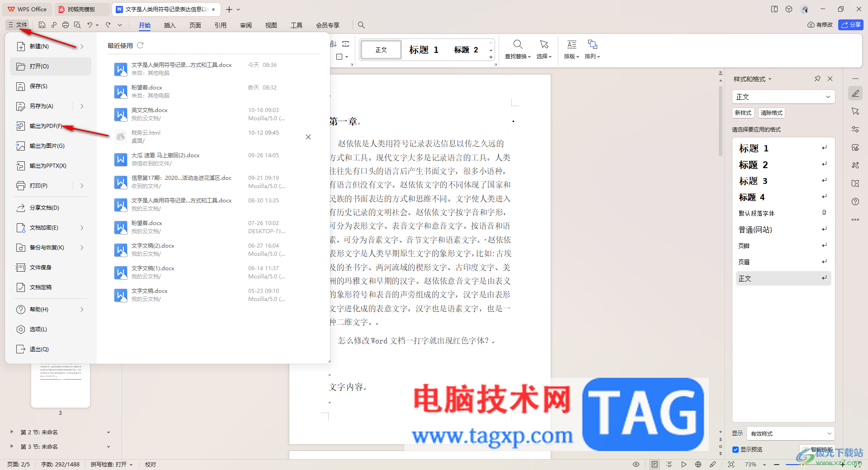Choose 输出为图片(G) in the file menu
Viewport: 868px width, 470px height.
[51, 146]
